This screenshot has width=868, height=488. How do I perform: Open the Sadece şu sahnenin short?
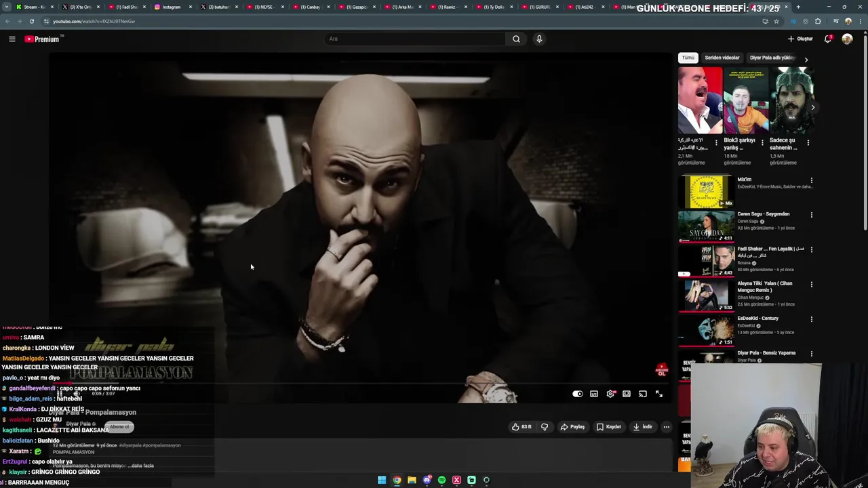point(791,100)
